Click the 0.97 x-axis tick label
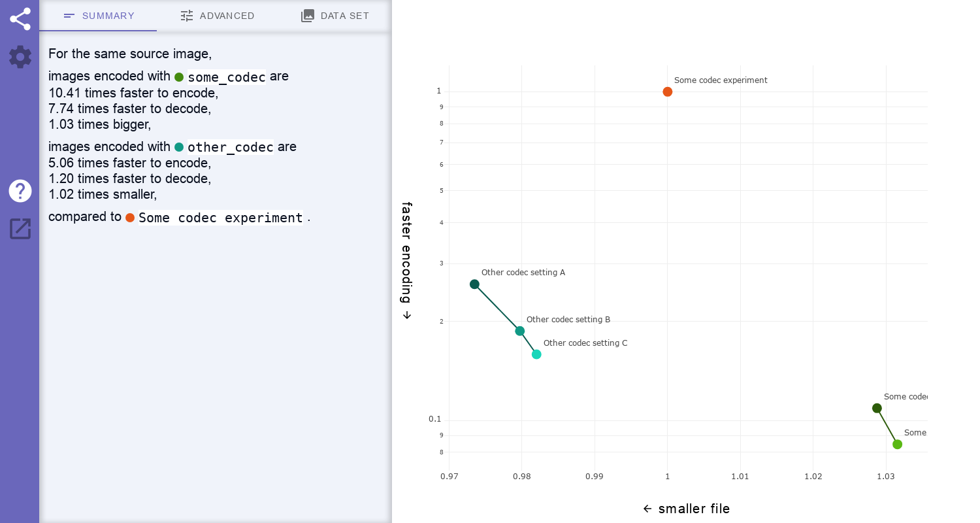The height and width of the screenshot is (523, 980). [x=449, y=477]
